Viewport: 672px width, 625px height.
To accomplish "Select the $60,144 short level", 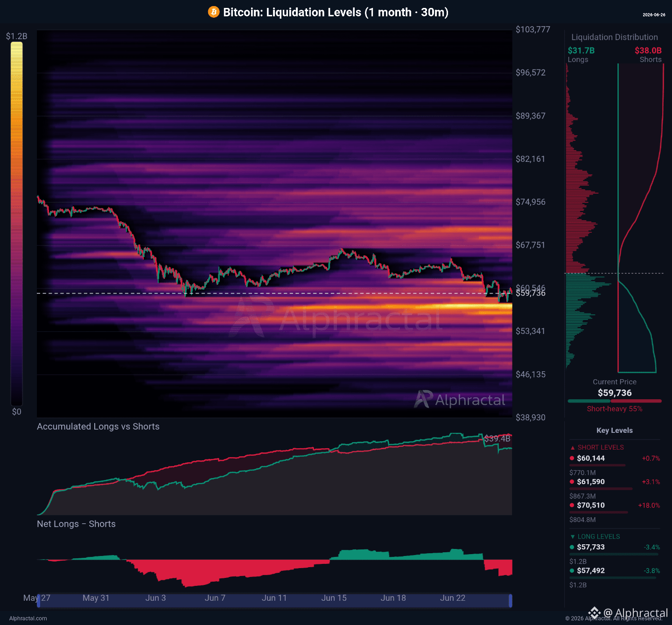I will click(591, 458).
